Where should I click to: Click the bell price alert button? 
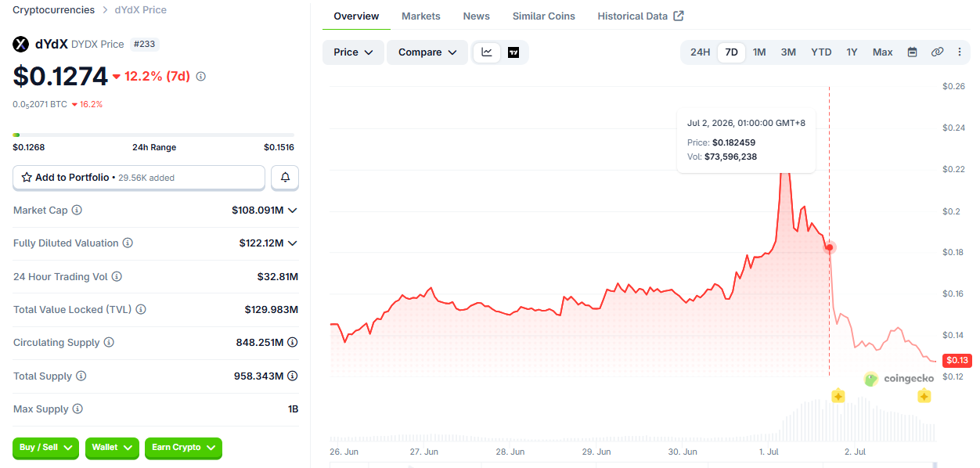point(285,178)
